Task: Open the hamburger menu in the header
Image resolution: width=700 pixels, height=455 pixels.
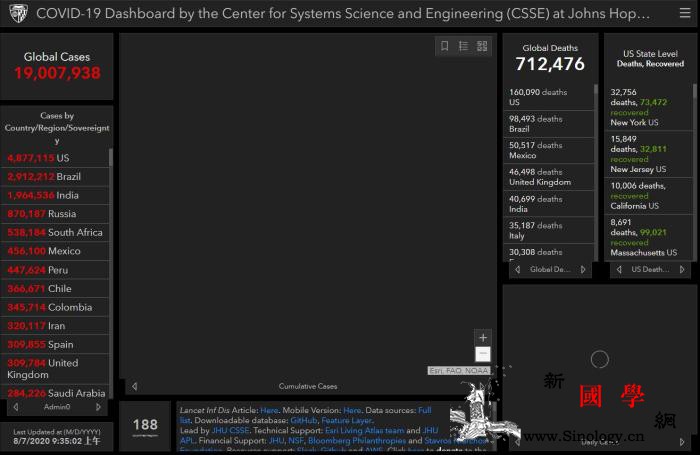Action: tap(685, 13)
